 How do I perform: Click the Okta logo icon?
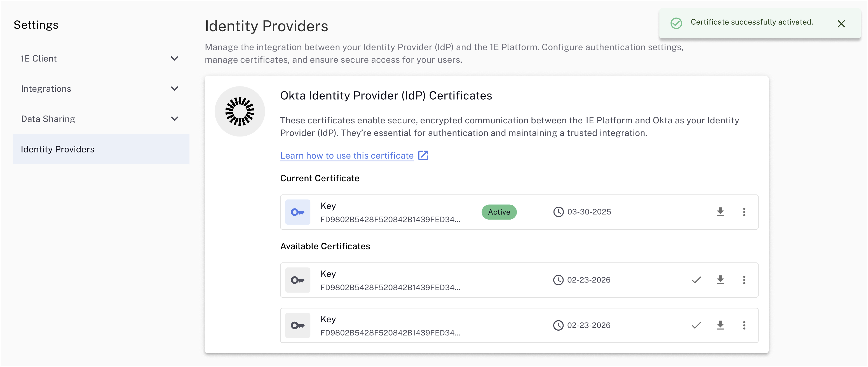(x=240, y=111)
